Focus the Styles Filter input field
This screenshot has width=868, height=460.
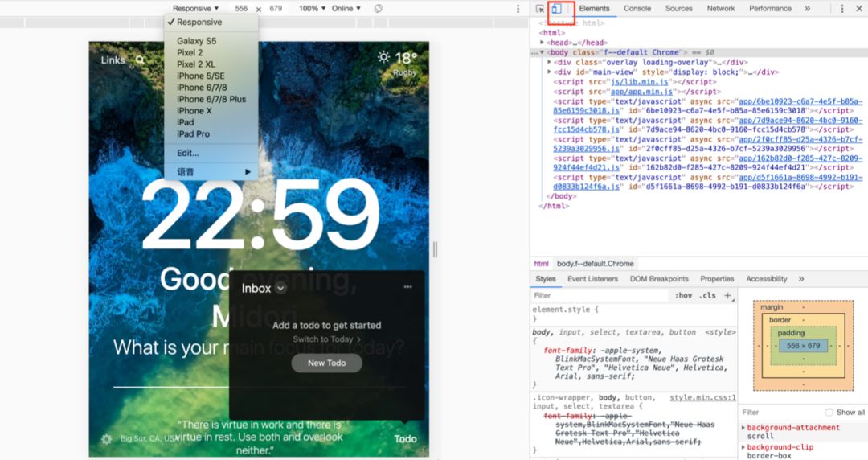[600, 295]
